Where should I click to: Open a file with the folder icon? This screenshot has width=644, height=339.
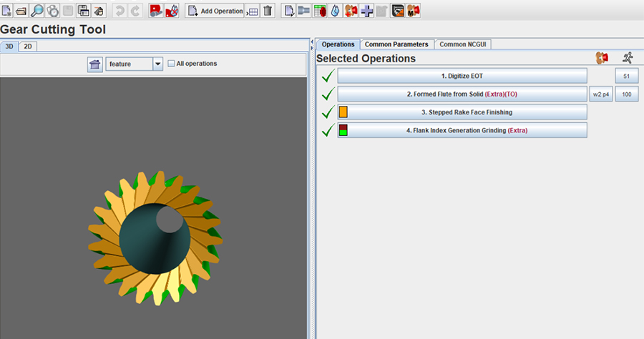[21, 11]
